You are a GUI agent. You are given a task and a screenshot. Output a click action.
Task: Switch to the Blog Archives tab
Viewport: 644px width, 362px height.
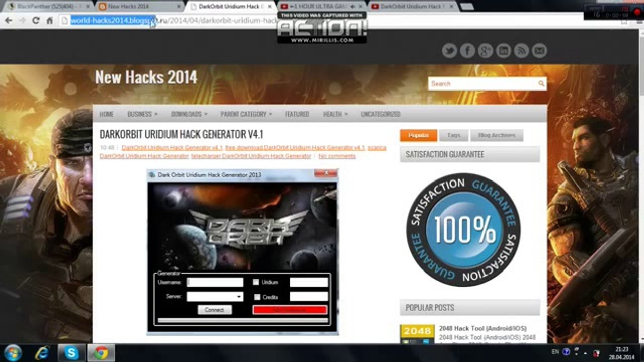pyautogui.click(x=497, y=135)
